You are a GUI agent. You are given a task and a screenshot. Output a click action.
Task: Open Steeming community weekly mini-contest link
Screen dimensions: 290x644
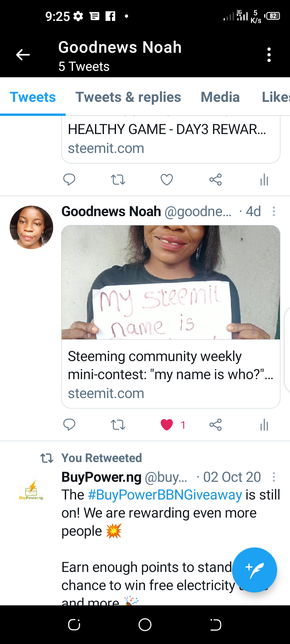pyautogui.click(x=171, y=374)
